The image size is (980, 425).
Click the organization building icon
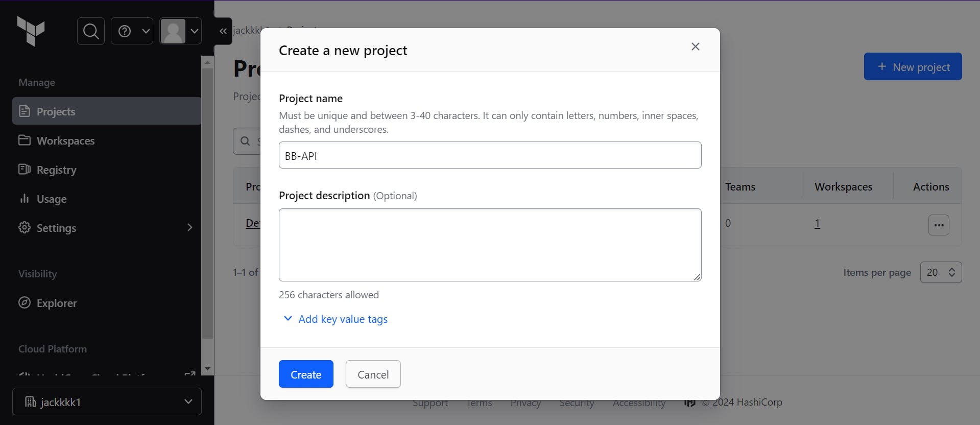(x=30, y=402)
